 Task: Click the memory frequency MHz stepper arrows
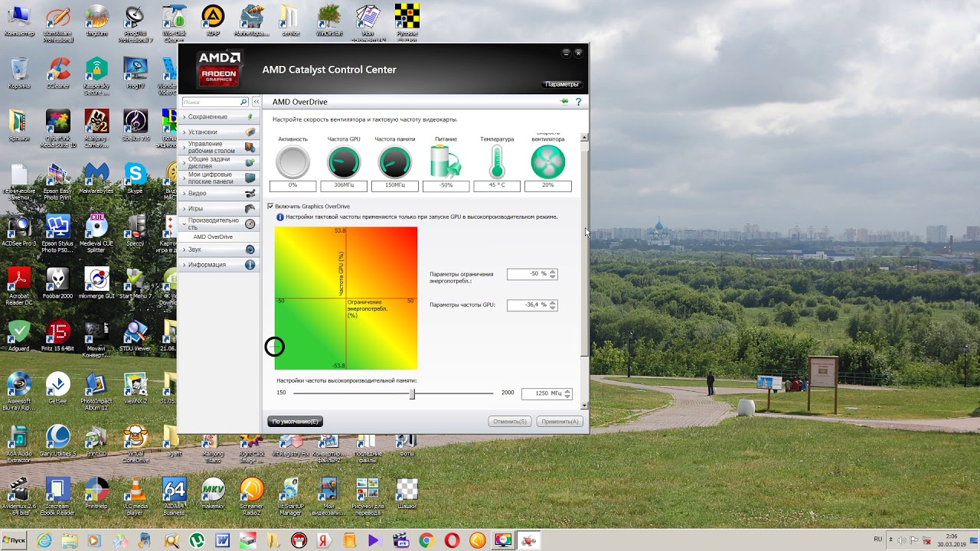[x=567, y=393]
